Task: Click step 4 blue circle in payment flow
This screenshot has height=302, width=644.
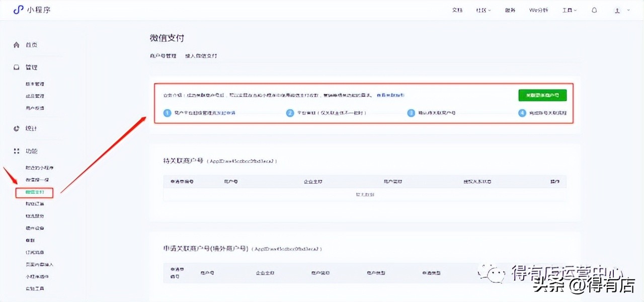Action: click(522, 113)
